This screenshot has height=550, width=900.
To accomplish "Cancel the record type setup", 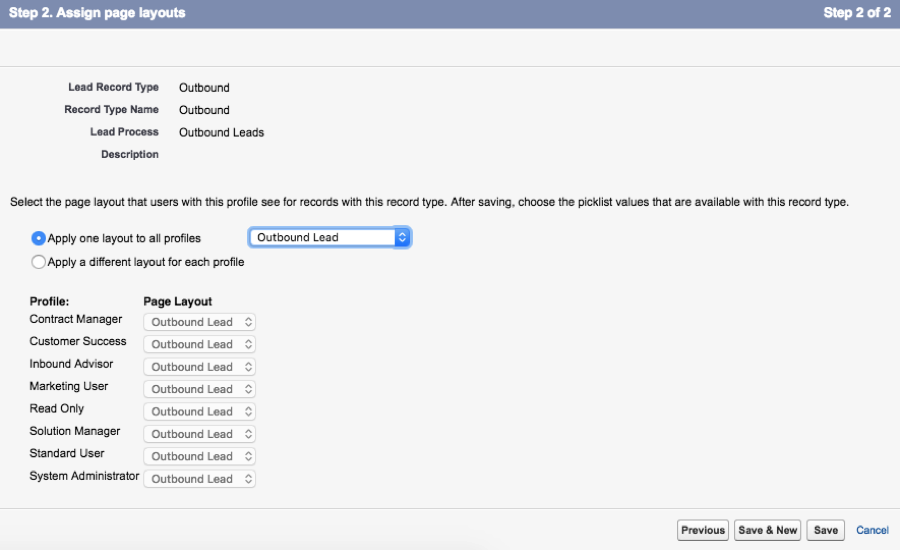I will (x=872, y=530).
